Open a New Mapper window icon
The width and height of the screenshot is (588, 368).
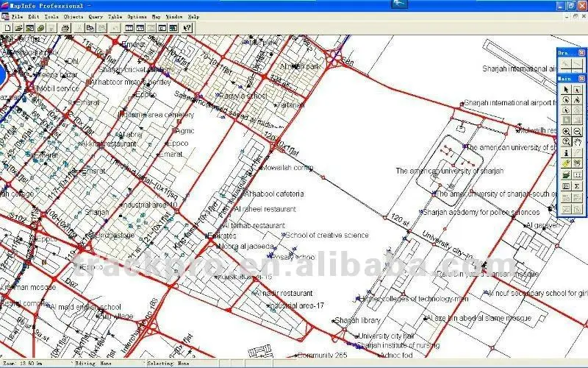tap(140, 28)
